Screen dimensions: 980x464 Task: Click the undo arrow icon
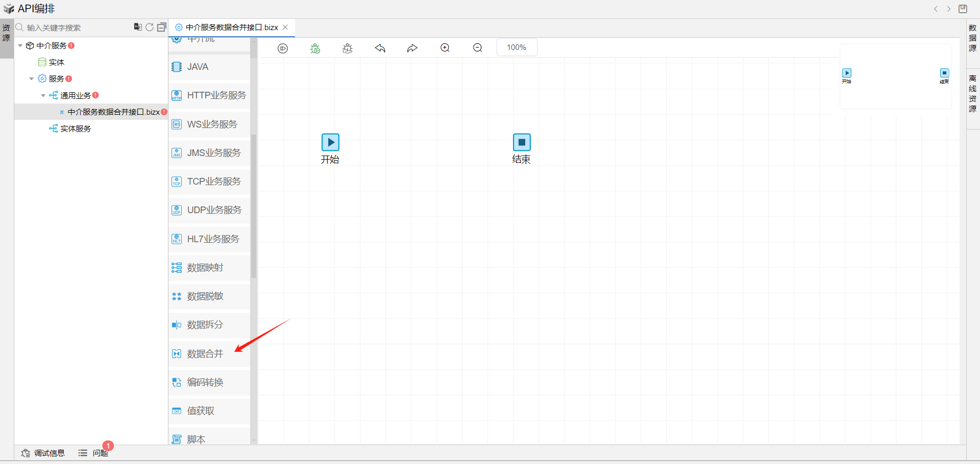coord(380,48)
